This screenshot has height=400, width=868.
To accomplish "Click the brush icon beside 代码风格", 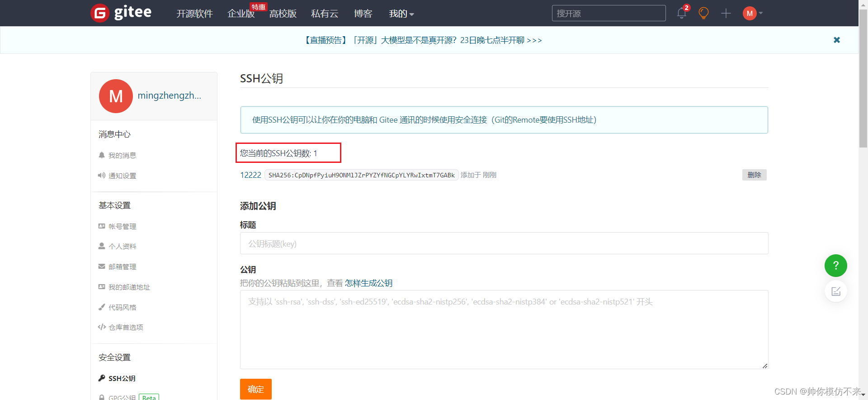I will click(x=102, y=307).
